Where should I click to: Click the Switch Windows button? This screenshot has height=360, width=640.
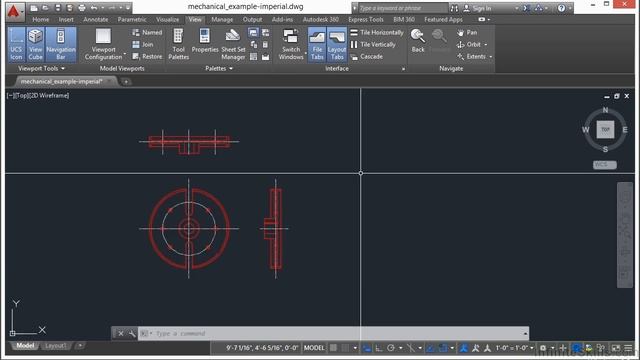291,44
